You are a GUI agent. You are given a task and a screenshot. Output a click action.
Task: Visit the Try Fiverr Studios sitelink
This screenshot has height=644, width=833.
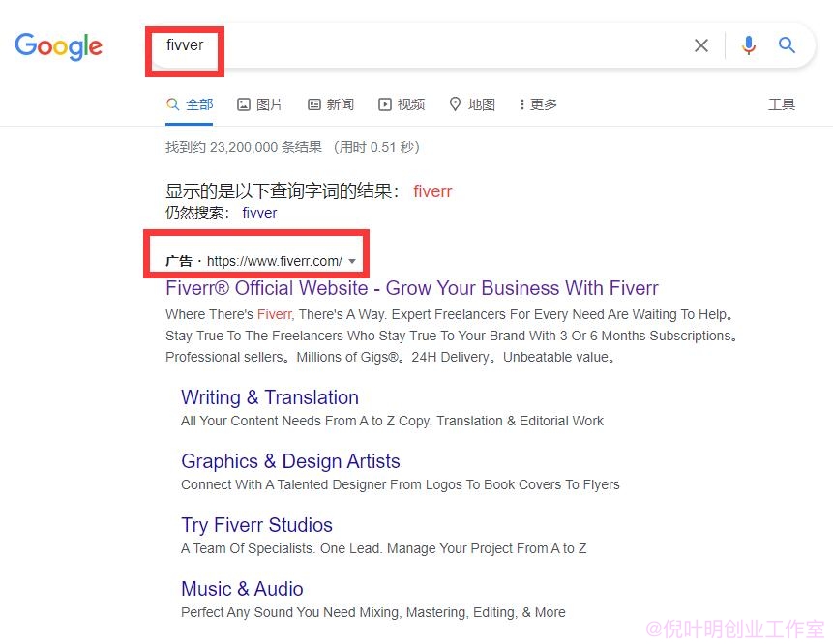click(x=256, y=525)
